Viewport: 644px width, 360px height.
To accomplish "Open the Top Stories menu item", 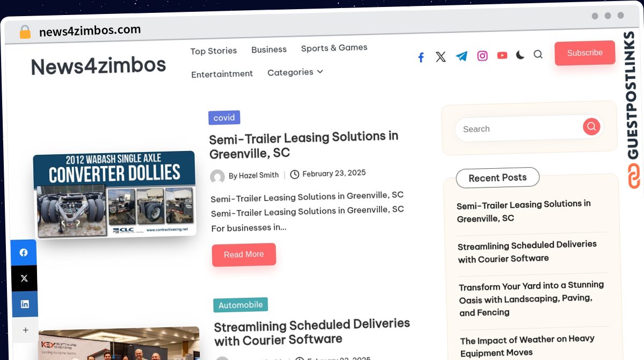I will [x=214, y=51].
